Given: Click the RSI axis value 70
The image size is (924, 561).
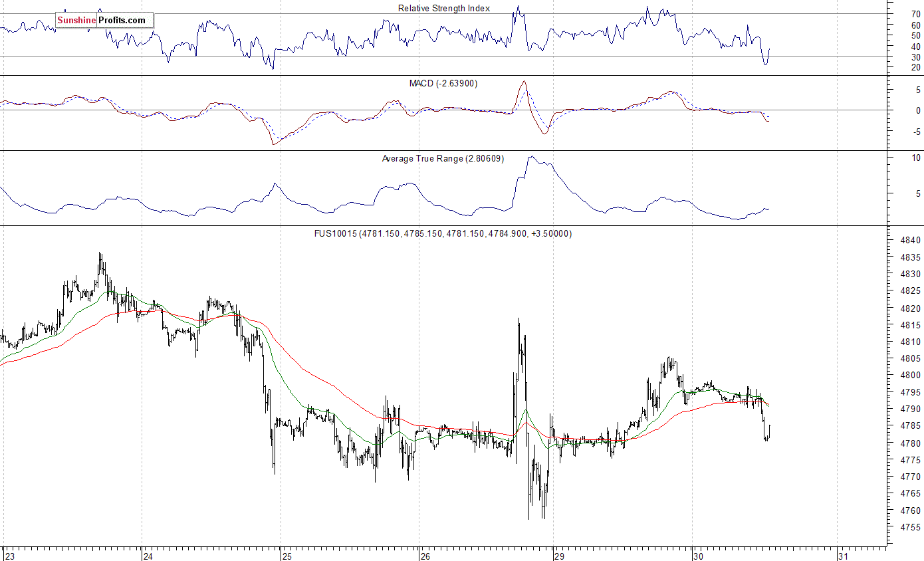Looking at the screenshot, I should tap(915, 14).
